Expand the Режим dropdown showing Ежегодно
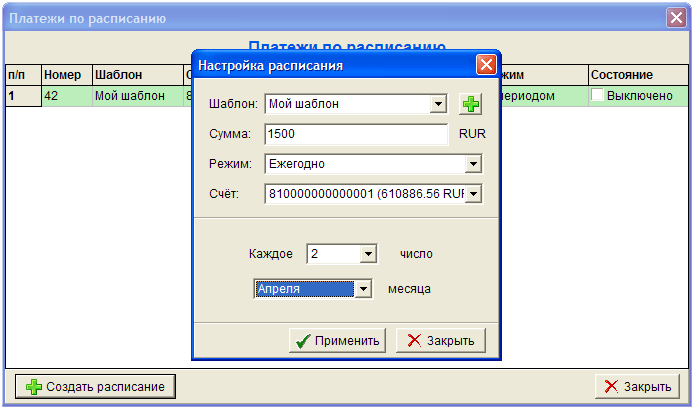 [x=474, y=164]
